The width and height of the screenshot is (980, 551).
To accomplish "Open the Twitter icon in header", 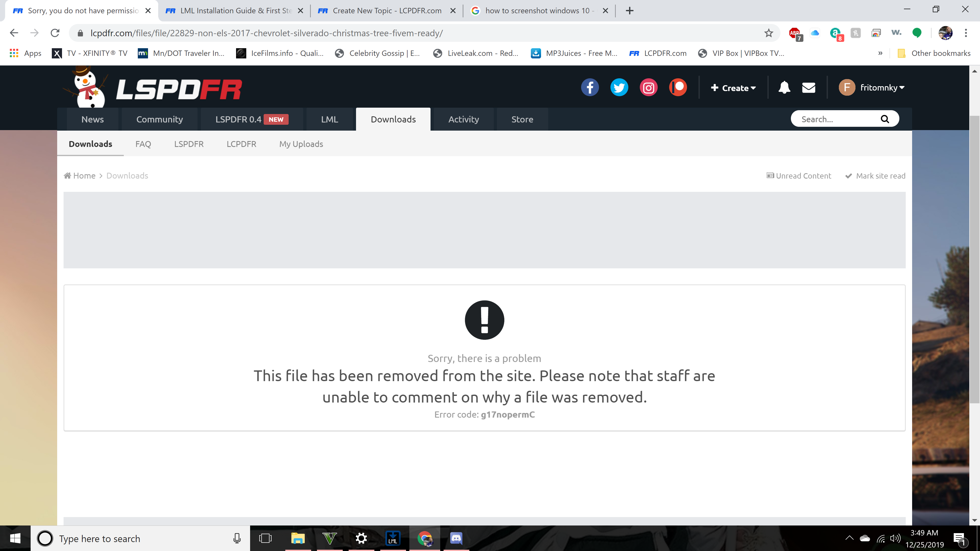I will click(619, 87).
